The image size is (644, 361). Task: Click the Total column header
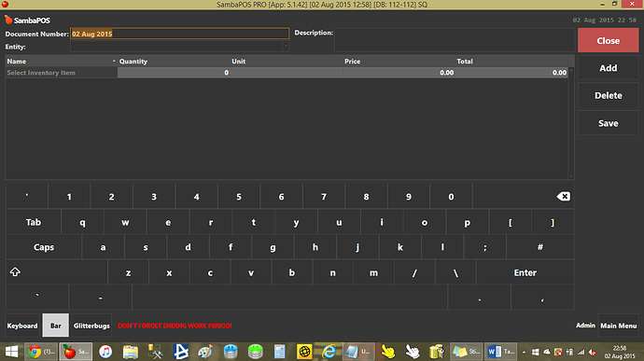tap(511, 62)
